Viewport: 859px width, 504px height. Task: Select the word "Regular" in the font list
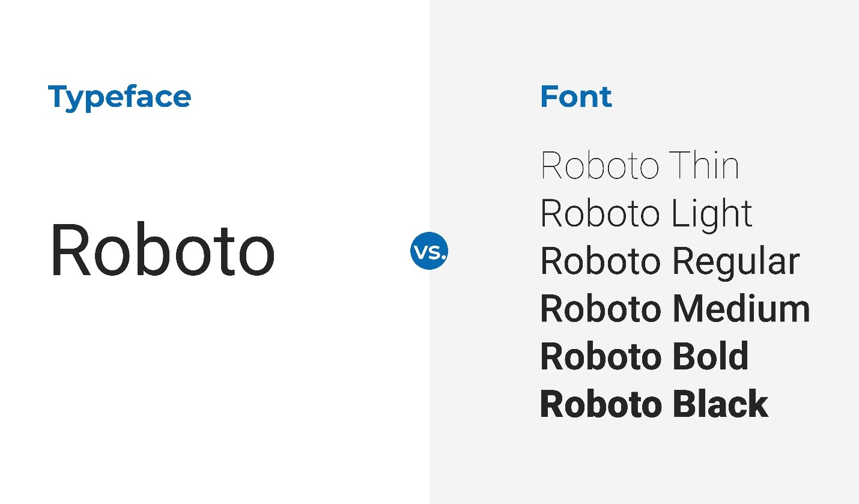click(736, 261)
